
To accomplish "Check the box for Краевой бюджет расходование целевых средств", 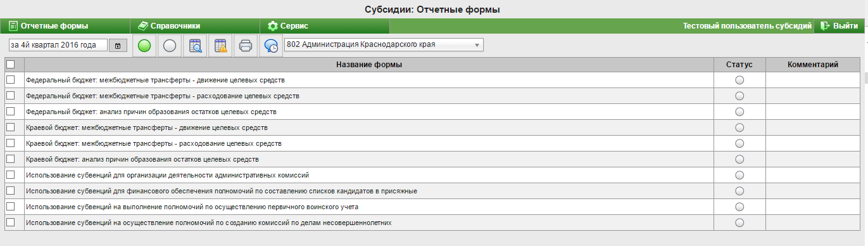I will coord(10,143).
